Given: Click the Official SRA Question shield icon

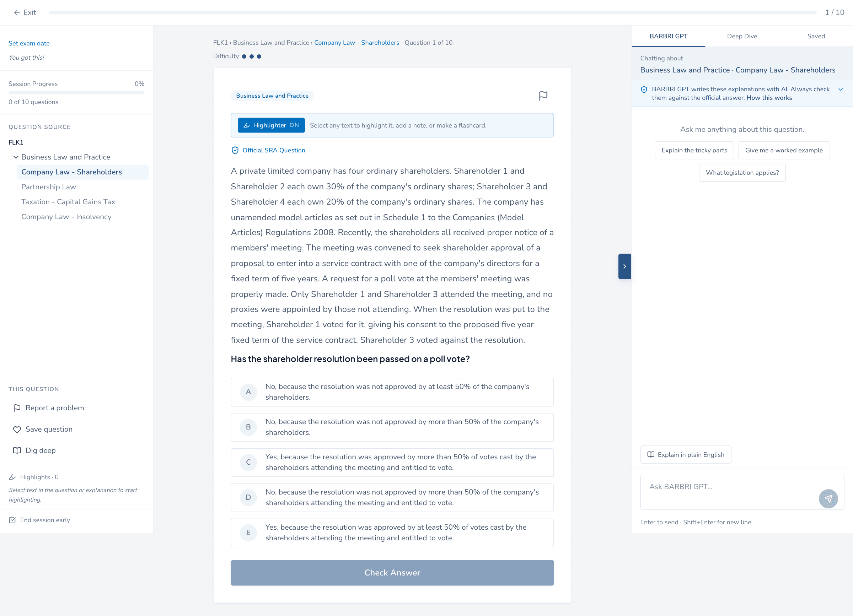Looking at the screenshot, I should [x=235, y=150].
